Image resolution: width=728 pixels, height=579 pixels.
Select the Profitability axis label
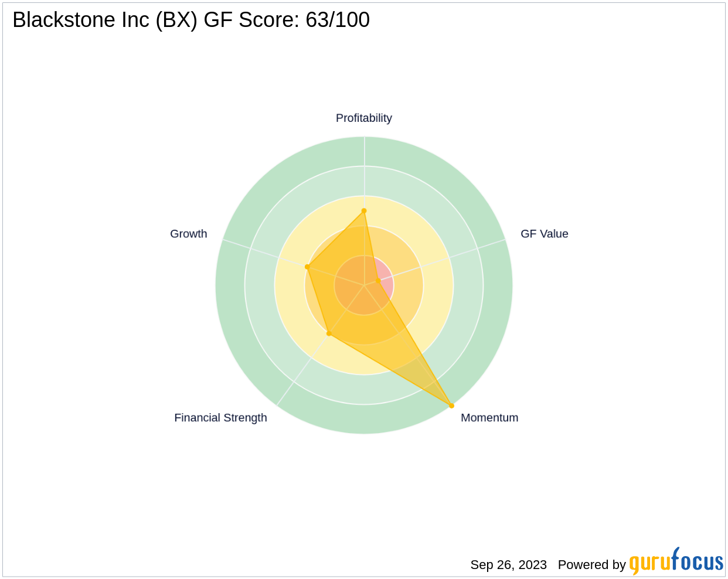363,118
